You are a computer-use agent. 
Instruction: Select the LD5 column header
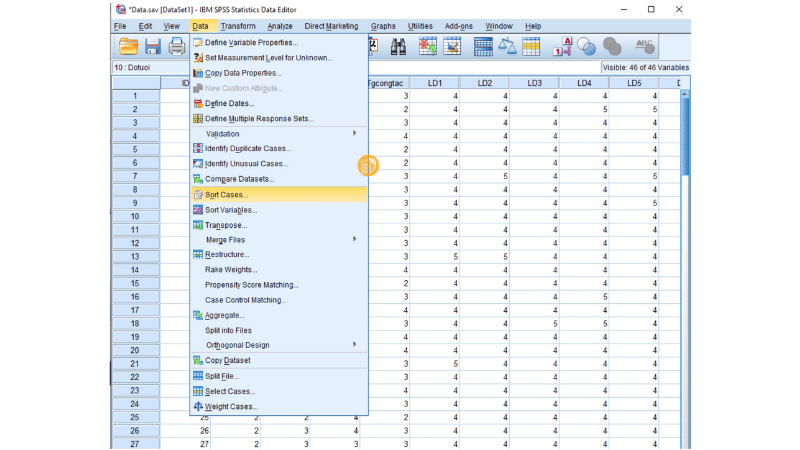(634, 83)
